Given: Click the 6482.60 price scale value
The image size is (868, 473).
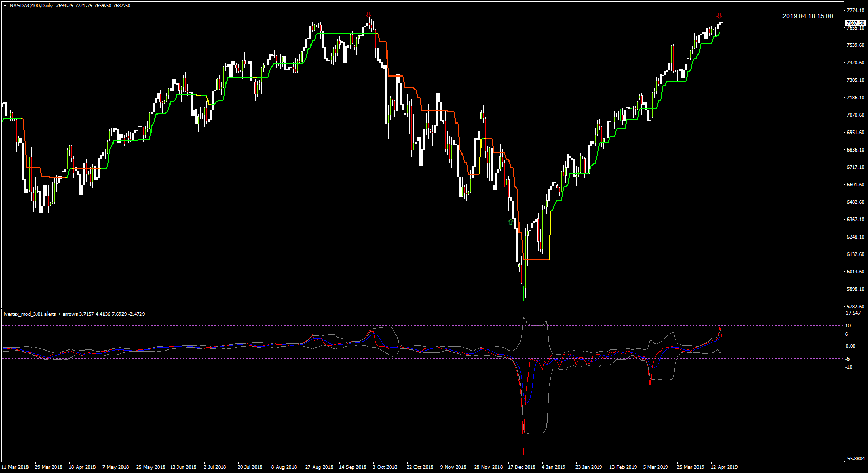Looking at the screenshot, I should pyautogui.click(x=855, y=202).
